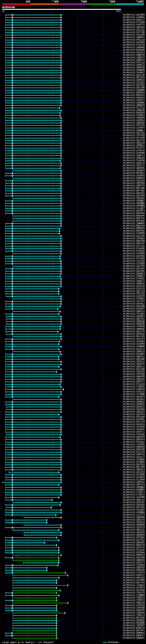Click hit label UniRef100_B9WLV4

tap(134, 628)
